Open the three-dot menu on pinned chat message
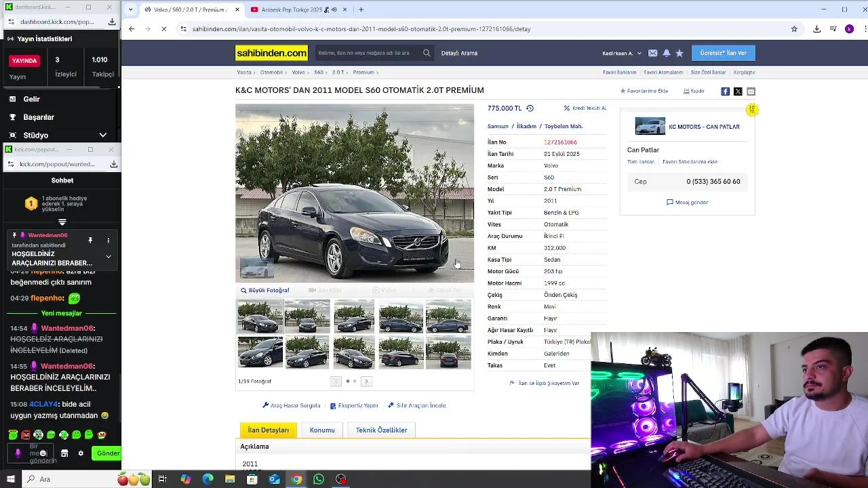The image size is (868, 488). [108, 241]
